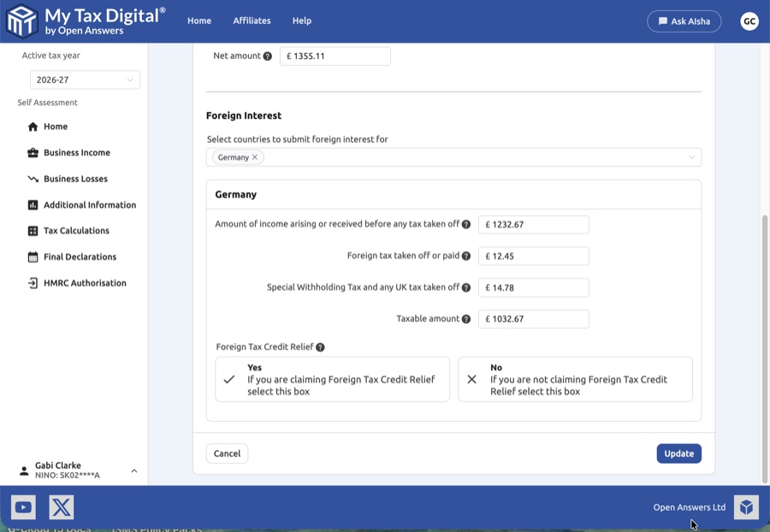Click the Open Answers cube icon in footer
The image size is (770, 532).
746,507
